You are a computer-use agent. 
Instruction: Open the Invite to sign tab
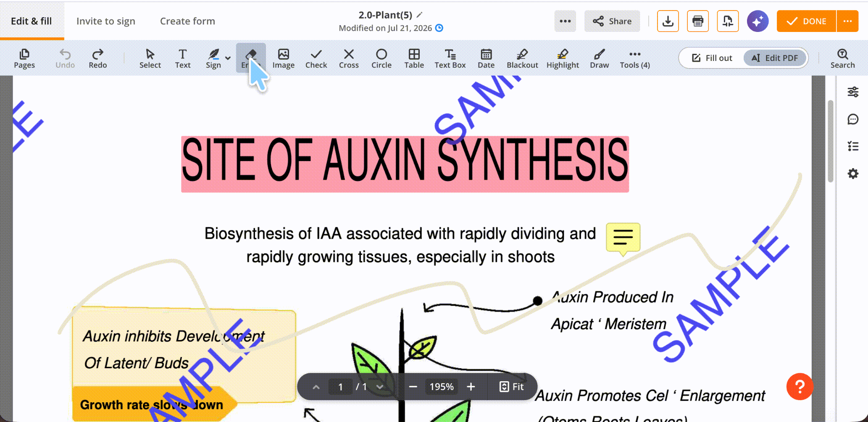[x=106, y=21]
